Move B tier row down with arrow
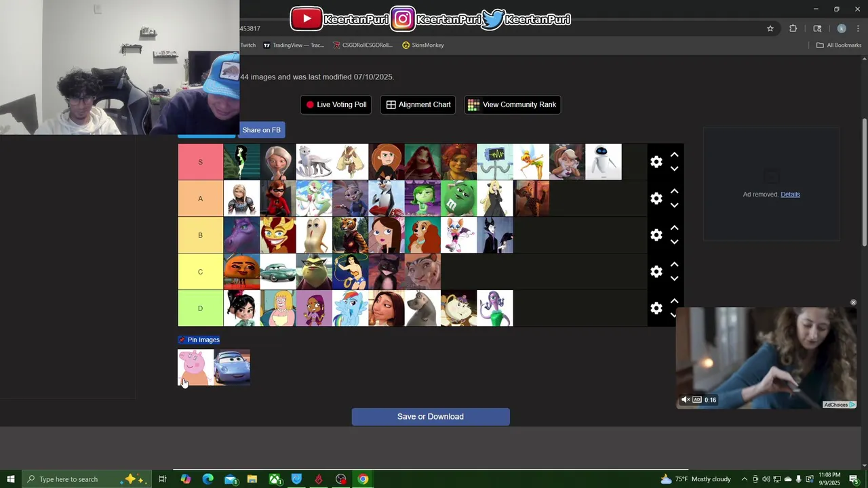The height and width of the screenshot is (488, 868). [x=674, y=242]
